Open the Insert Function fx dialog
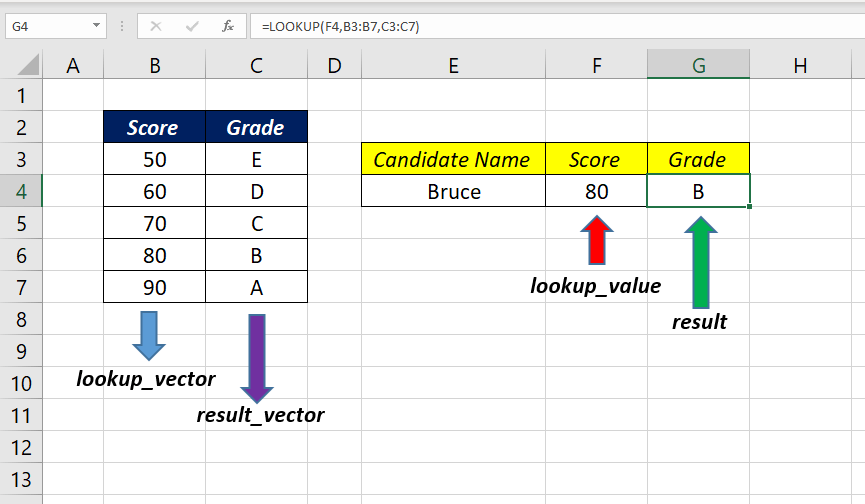Image resolution: width=865 pixels, height=504 pixels. coord(228,26)
